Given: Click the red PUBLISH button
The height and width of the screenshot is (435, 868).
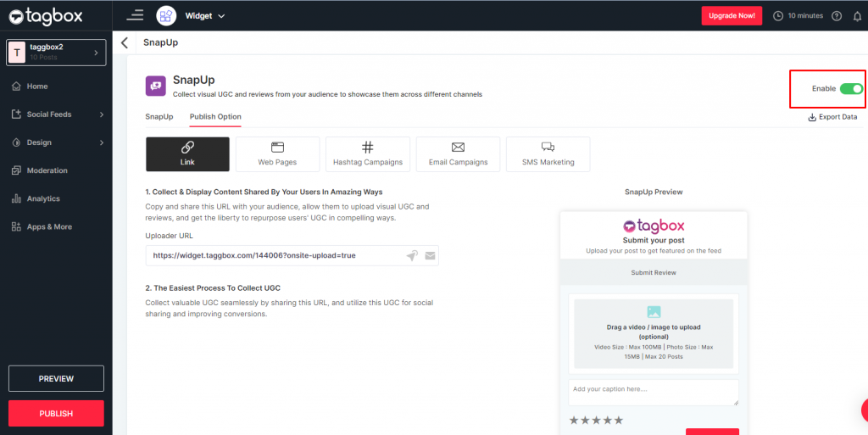Looking at the screenshot, I should click(56, 413).
